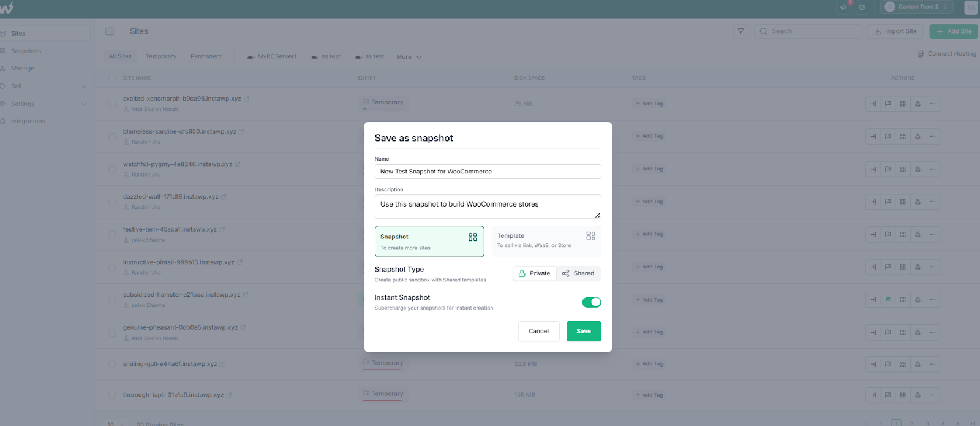Collapse the sidebar with the panel icon

[x=110, y=31]
